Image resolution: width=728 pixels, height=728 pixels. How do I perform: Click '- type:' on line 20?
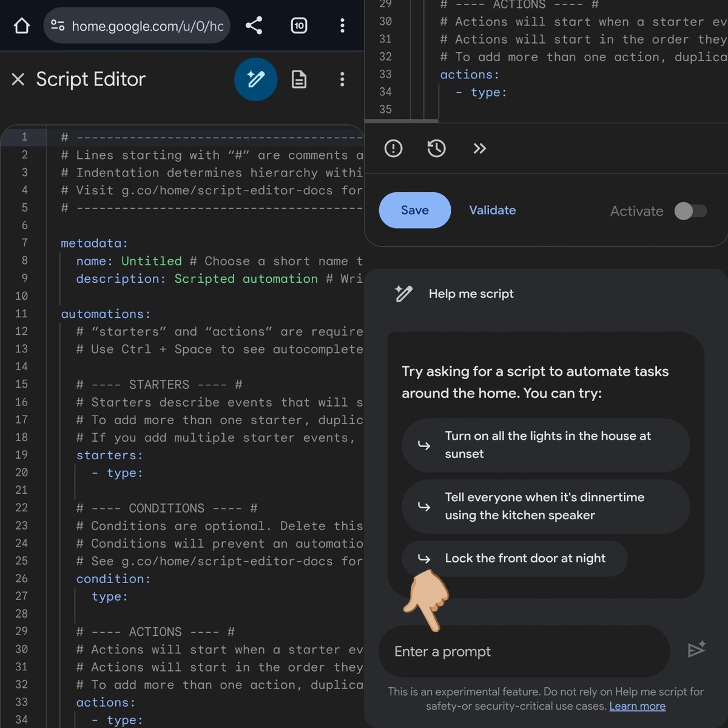point(117,473)
